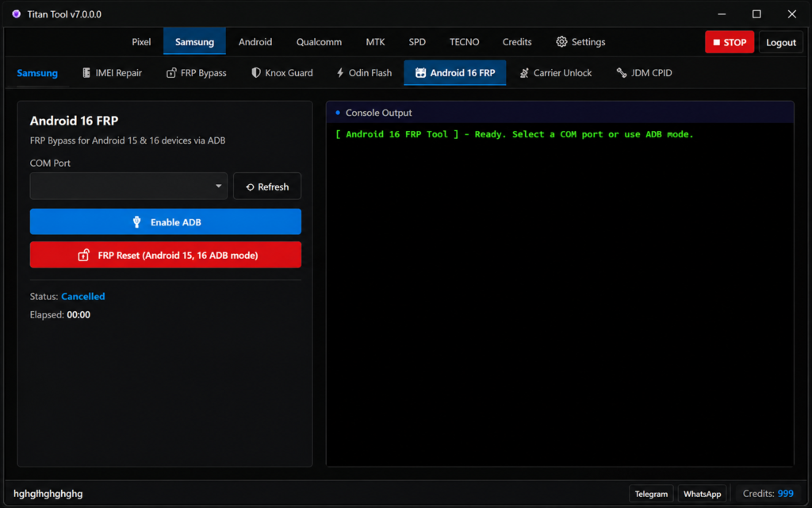Click the unlock icon on FRP Reset button

point(83,255)
